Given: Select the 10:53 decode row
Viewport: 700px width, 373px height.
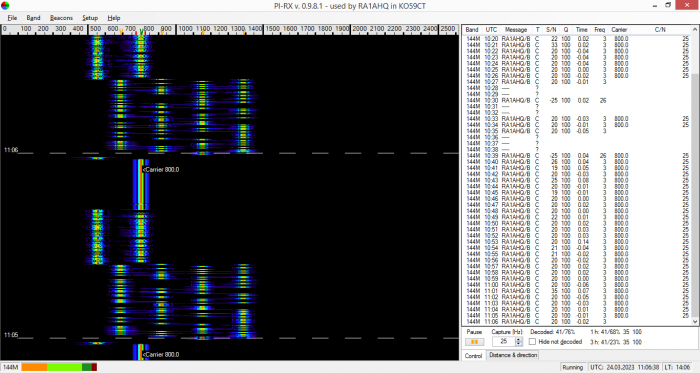Looking at the screenshot, I should (577, 241).
